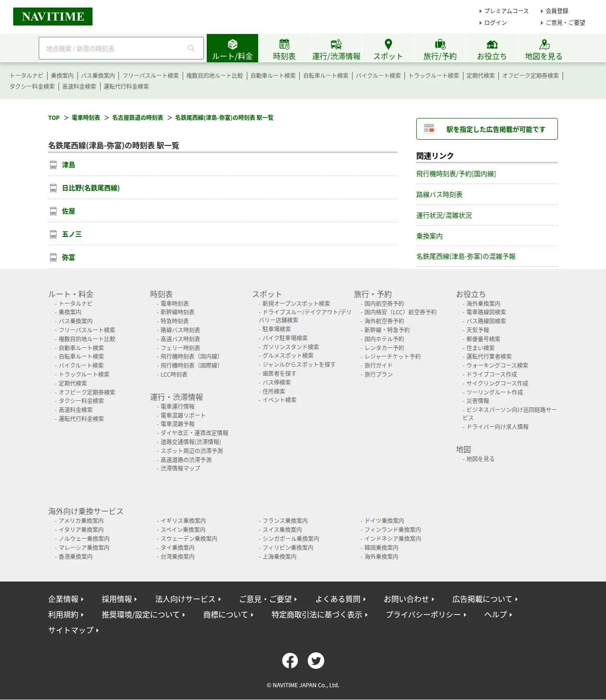
Task: Open 韓国乗換案内 link
Action: pyautogui.click(x=381, y=548)
